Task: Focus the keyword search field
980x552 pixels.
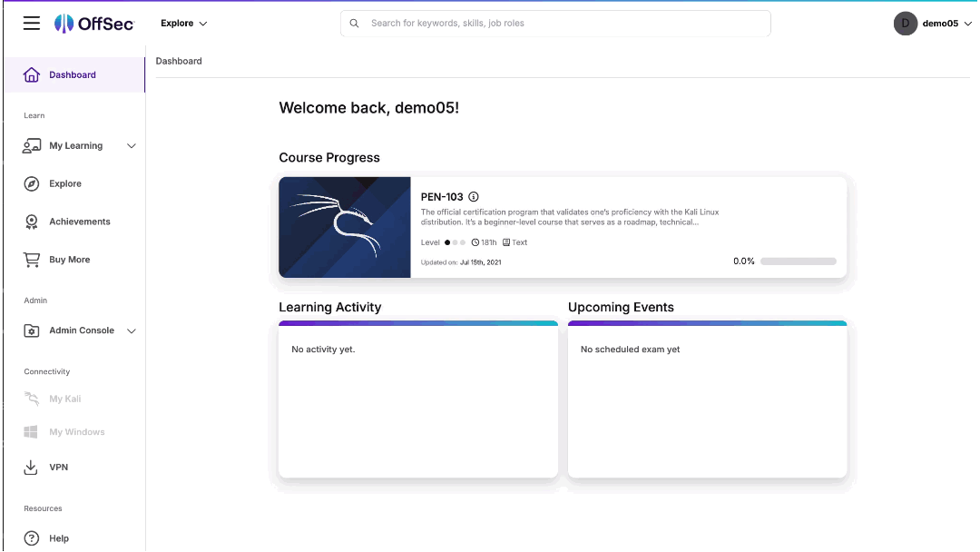Action: (555, 23)
